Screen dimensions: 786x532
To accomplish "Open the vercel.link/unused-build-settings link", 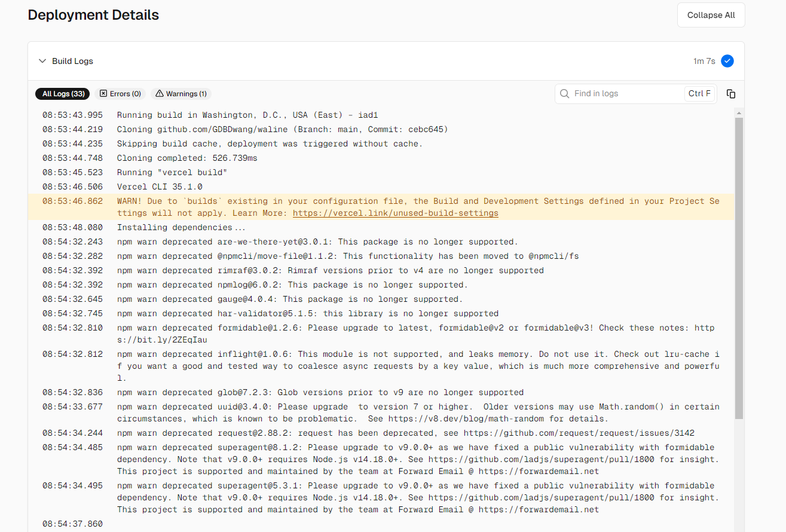I will (x=395, y=213).
